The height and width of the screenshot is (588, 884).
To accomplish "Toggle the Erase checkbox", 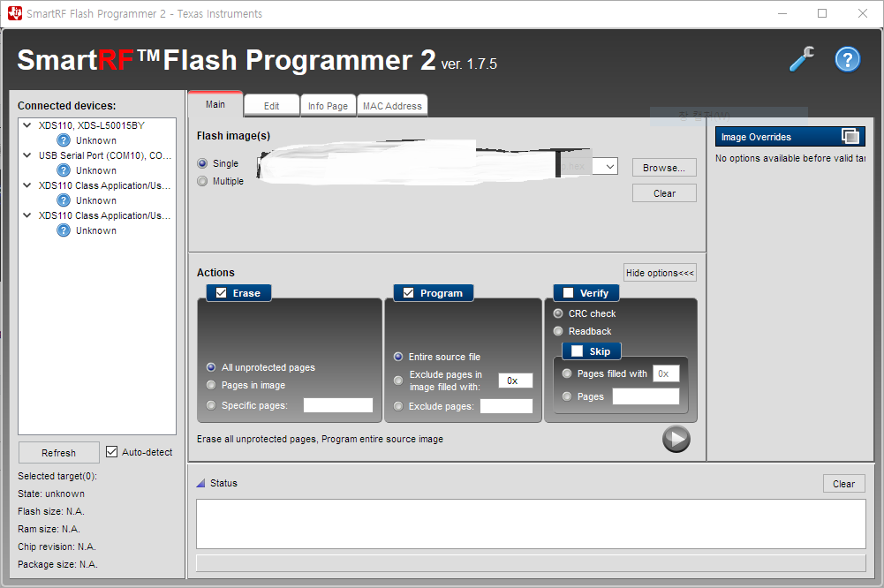I will (221, 293).
